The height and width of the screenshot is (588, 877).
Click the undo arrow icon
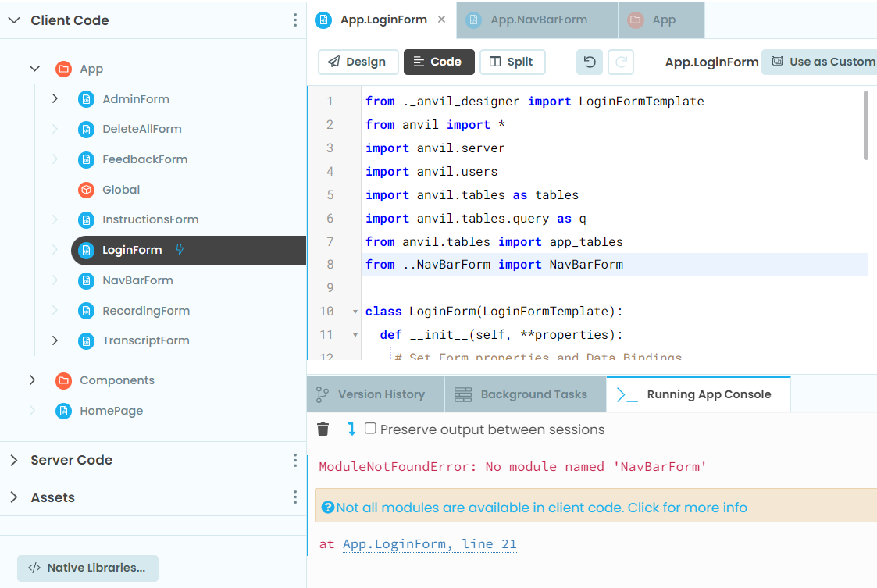click(590, 62)
